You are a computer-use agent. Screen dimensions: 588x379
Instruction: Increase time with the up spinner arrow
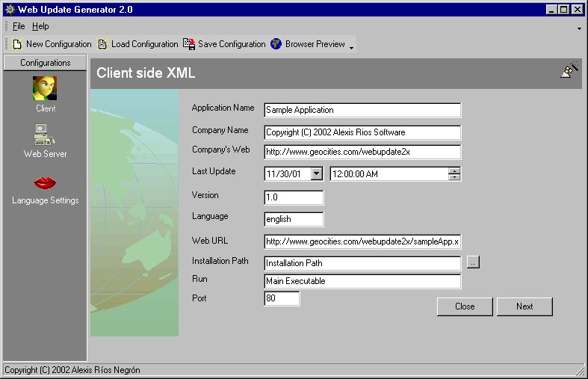tap(454, 170)
